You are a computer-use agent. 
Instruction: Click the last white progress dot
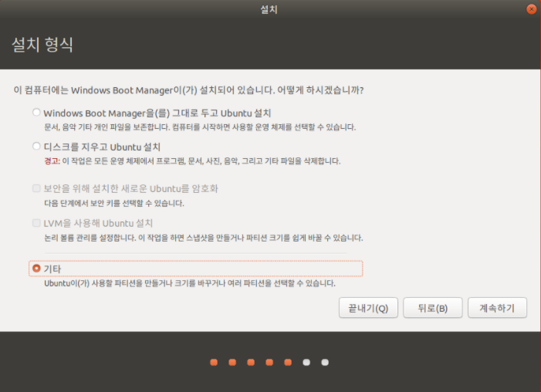pos(325,363)
